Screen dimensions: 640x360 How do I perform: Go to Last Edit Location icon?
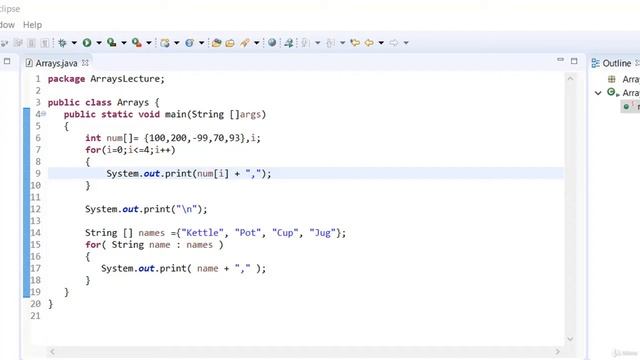coord(355,42)
